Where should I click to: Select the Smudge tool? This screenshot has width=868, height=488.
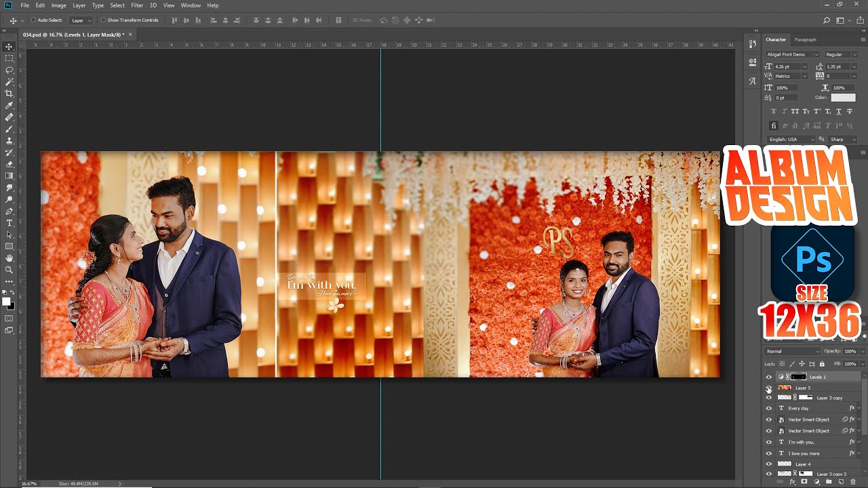[9, 188]
